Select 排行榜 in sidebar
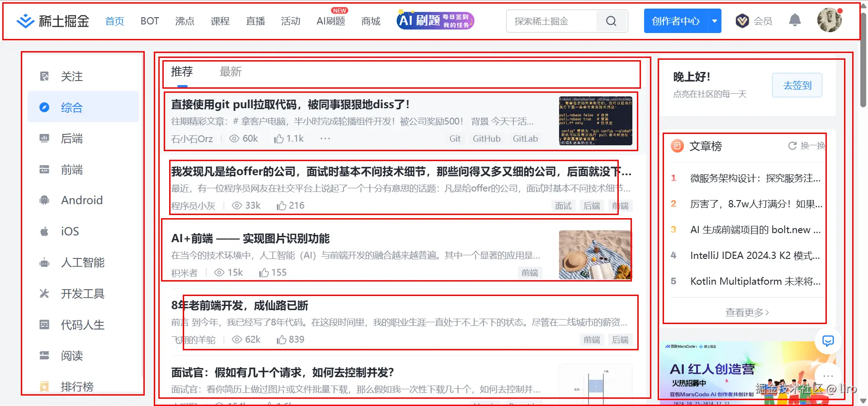868x406 pixels. [83, 387]
